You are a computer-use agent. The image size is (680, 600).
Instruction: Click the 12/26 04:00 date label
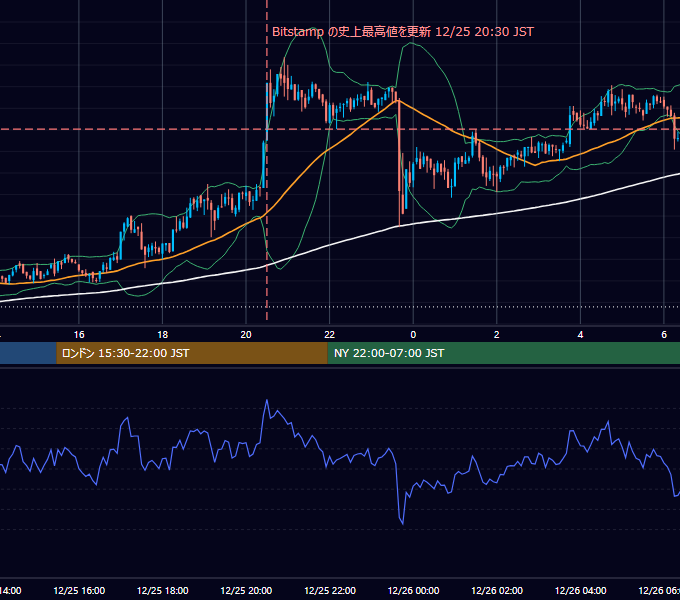coord(580,590)
